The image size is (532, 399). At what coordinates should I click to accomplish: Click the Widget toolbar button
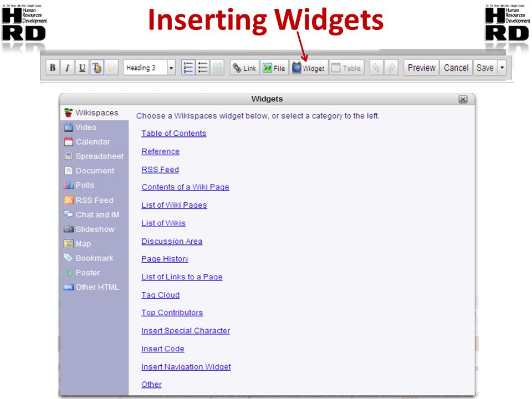(x=309, y=68)
